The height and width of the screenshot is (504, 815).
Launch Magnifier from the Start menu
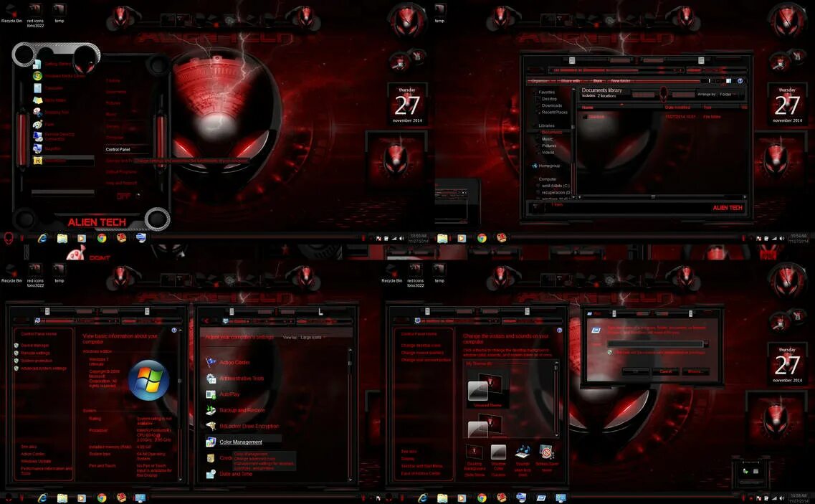(47, 148)
